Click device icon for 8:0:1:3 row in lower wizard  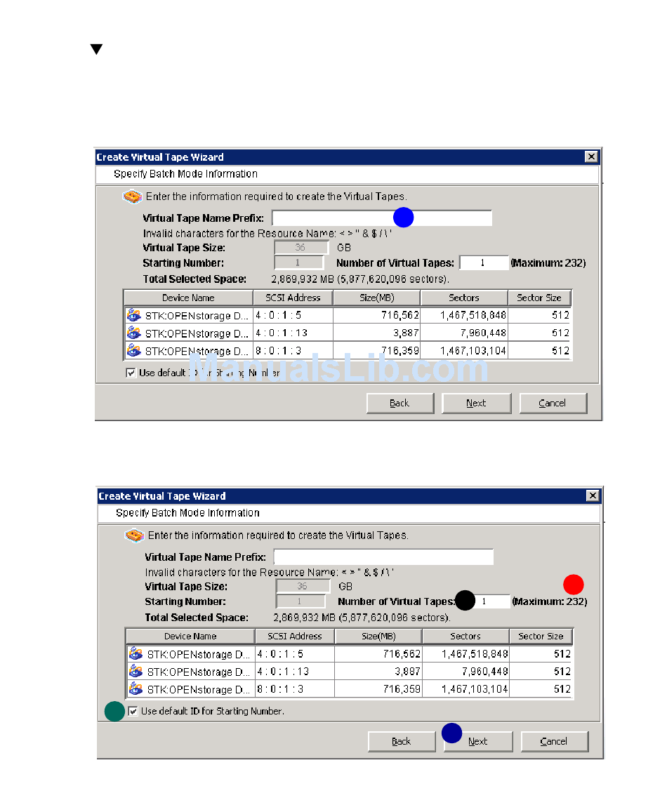point(136,689)
